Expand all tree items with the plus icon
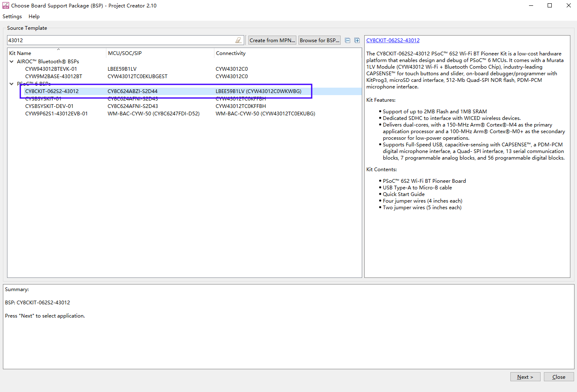The image size is (577, 392). click(x=357, y=40)
